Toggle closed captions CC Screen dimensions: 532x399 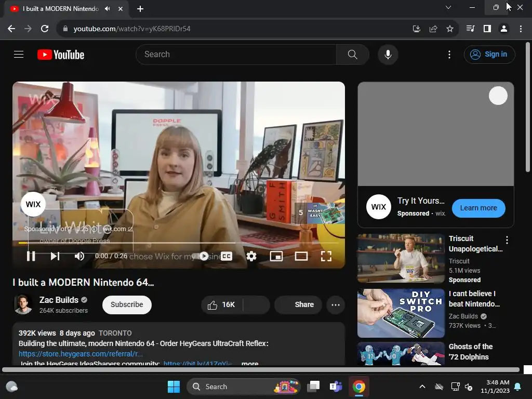click(227, 256)
